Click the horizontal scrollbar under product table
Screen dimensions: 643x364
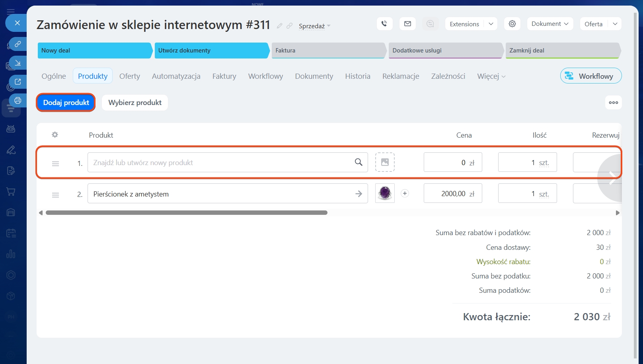[x=186, y=213]
